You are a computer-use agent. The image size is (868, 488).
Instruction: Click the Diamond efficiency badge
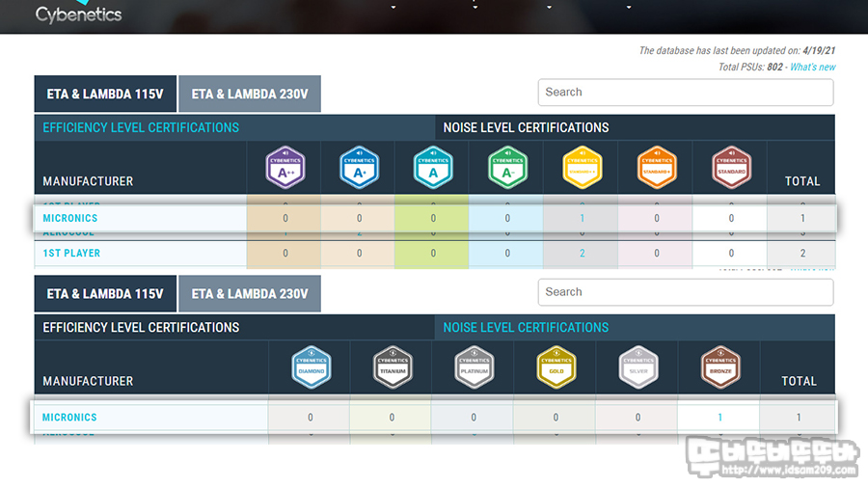point(312,366)
